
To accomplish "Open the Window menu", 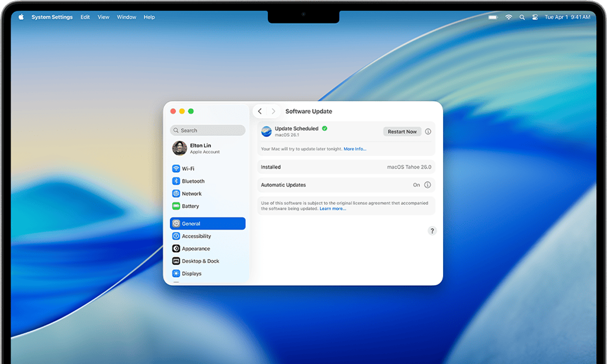I will coord(126,17).
